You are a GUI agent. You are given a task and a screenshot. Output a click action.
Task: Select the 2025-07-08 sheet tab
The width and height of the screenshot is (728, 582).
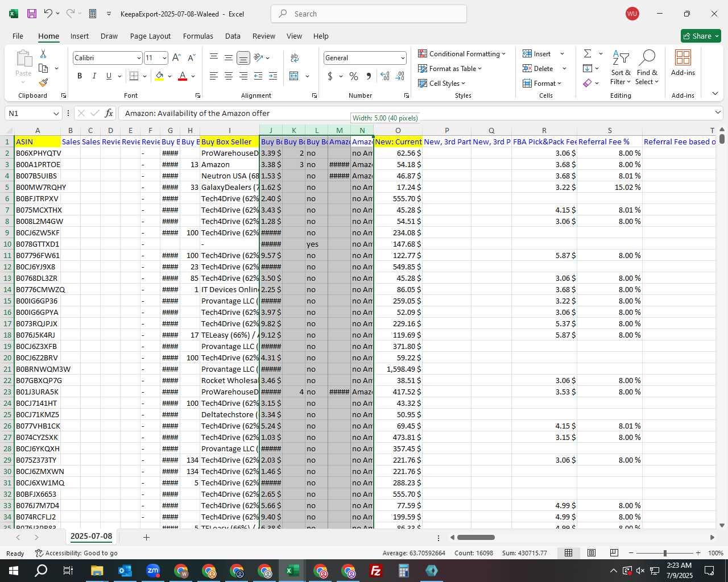tap(91, 537)
